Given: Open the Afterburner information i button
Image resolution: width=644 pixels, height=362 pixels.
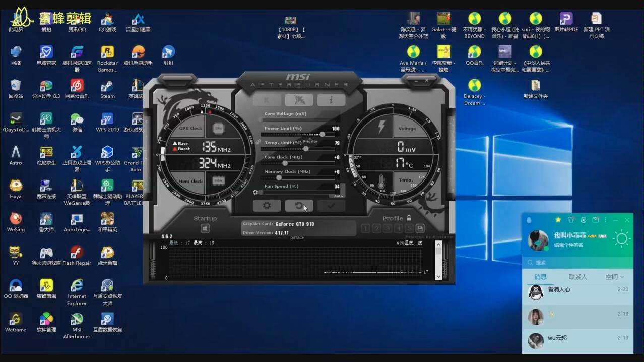Looking at the screenshot, I should [x=331, y=99].
